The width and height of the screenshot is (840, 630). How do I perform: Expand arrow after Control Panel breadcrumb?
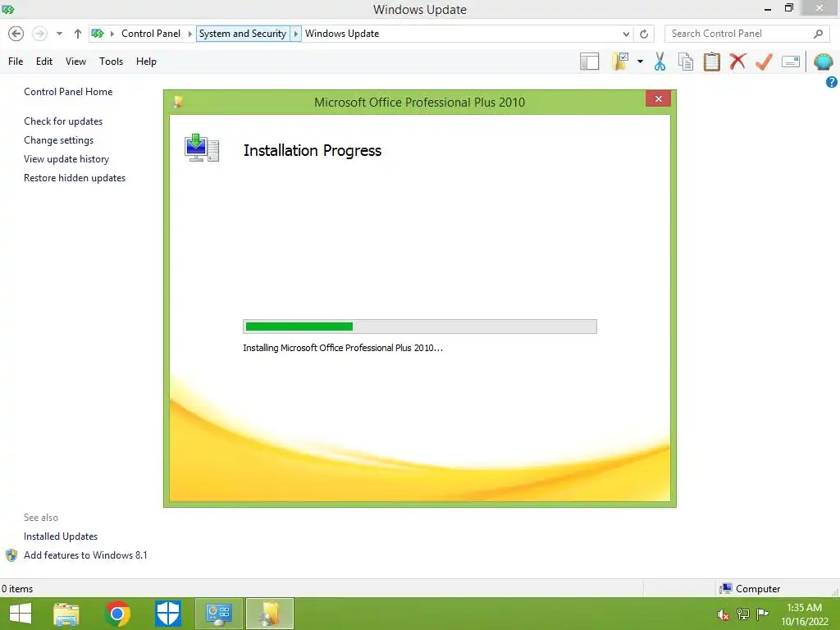189,34
